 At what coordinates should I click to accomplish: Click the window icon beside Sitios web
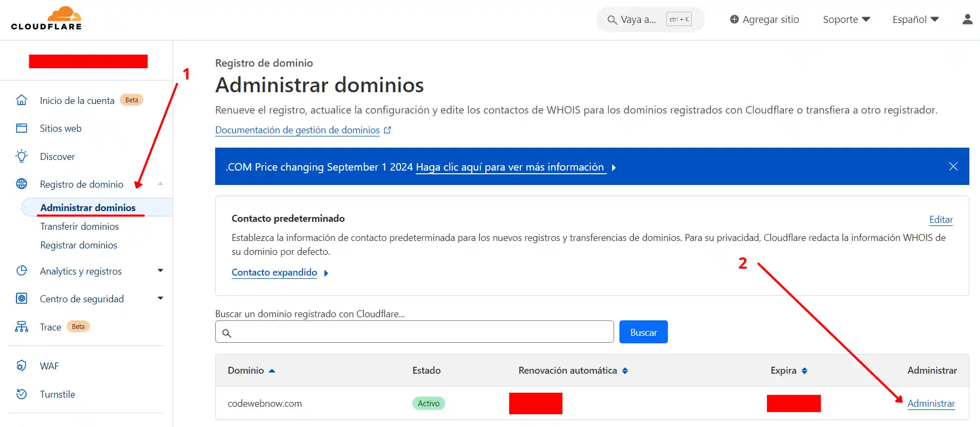(x=21, y=128)
